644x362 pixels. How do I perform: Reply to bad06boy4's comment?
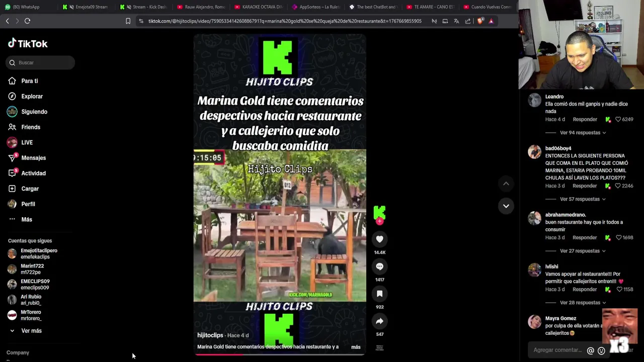tap(585, 186)
